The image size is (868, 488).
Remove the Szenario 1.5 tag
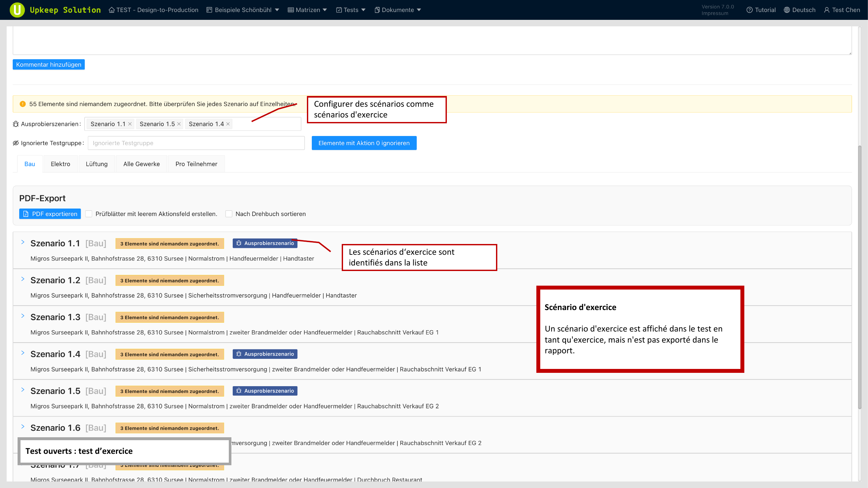pyautogui.click(x=179, y=124)
